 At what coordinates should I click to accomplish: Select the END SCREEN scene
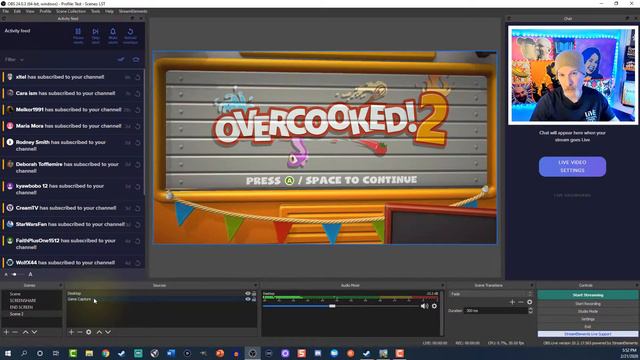point(21,307)
